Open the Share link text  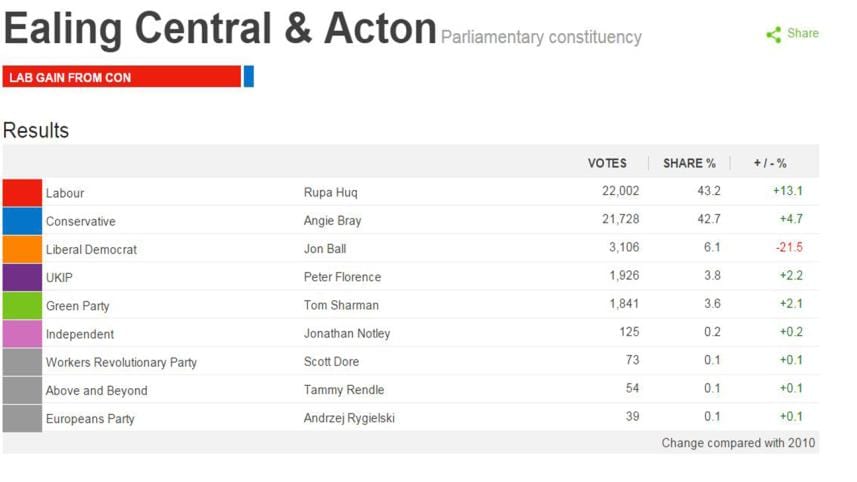[802, 33]
